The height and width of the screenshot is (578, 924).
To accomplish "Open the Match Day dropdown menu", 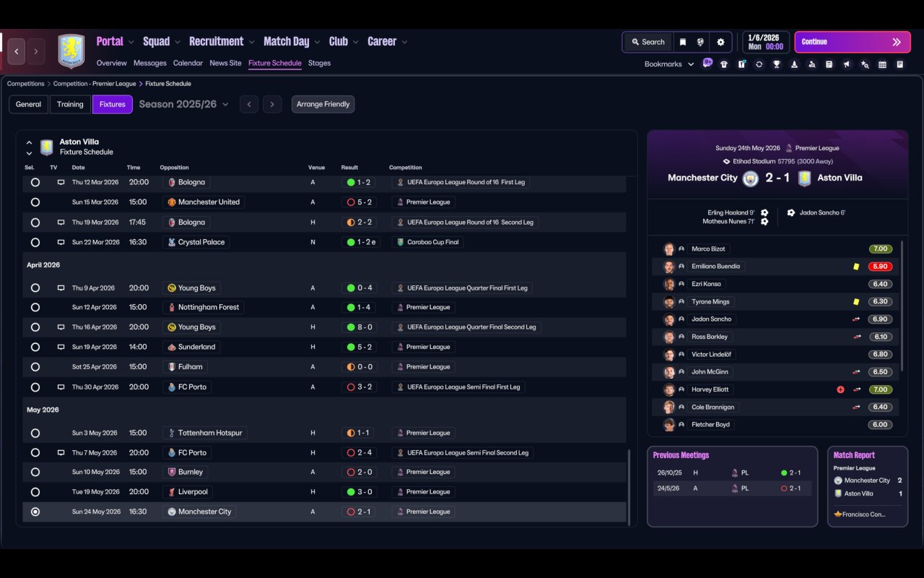I will click(x=292, y=42).
